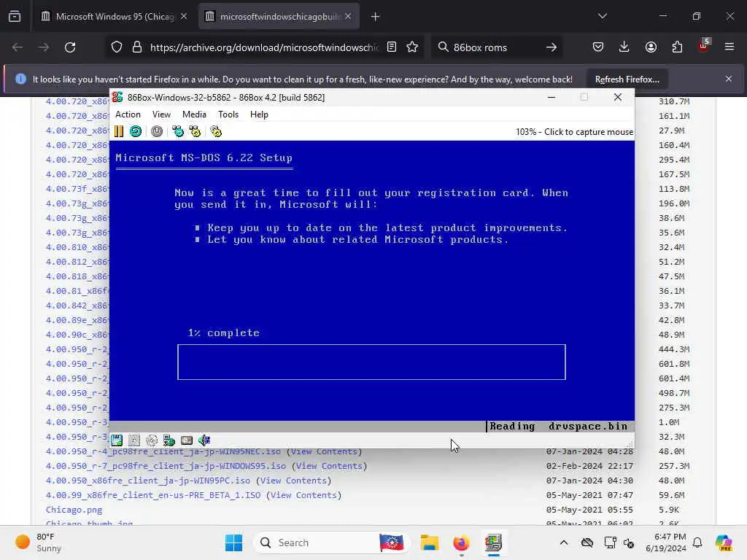
Task: Click the taskbar Search box
Action: click(332, 542)
